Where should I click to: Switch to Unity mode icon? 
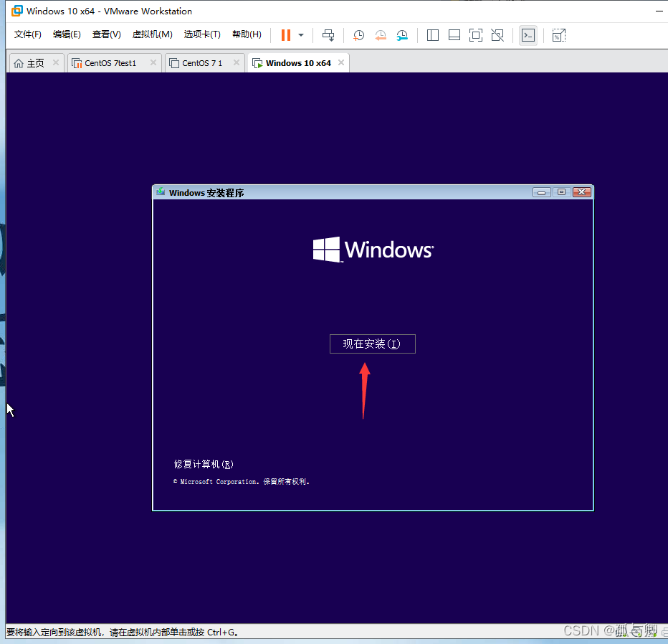(x=497, y=35)
